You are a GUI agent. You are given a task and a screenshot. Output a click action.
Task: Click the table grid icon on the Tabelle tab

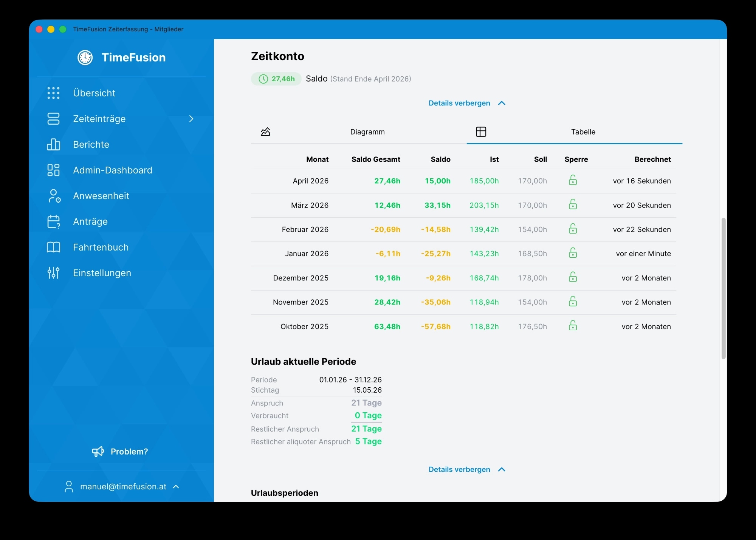click(481, 132)
